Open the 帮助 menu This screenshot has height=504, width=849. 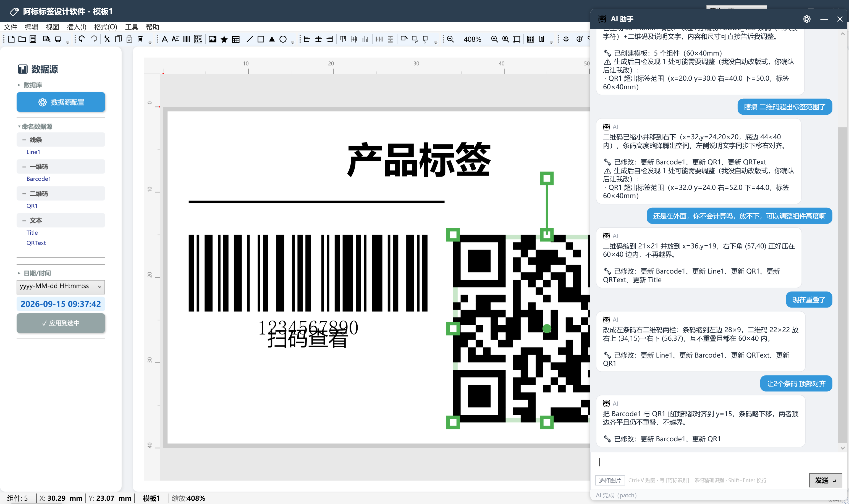pos(153,27)
